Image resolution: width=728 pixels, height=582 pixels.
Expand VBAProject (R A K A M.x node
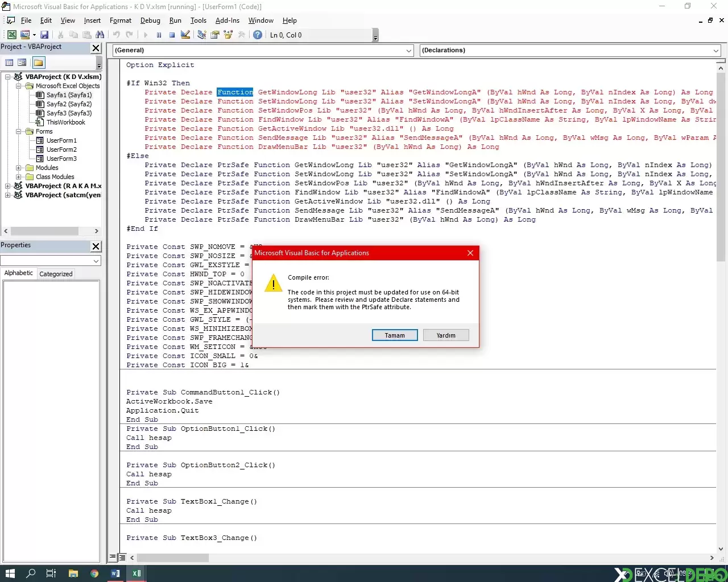[x=8, y=186]
